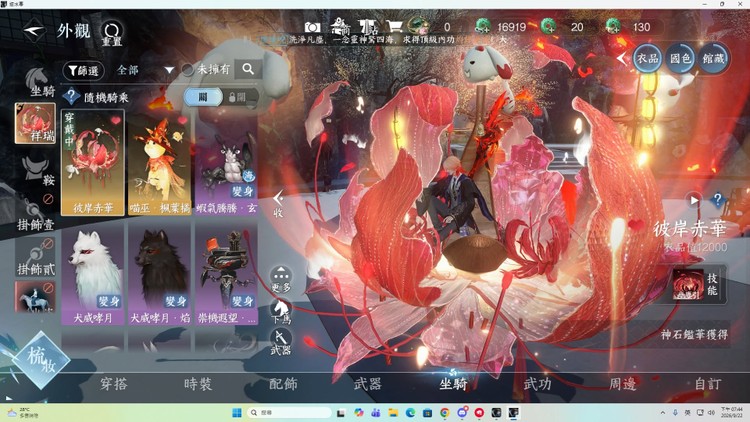Switch to the 武功 tab

(537, 384)
